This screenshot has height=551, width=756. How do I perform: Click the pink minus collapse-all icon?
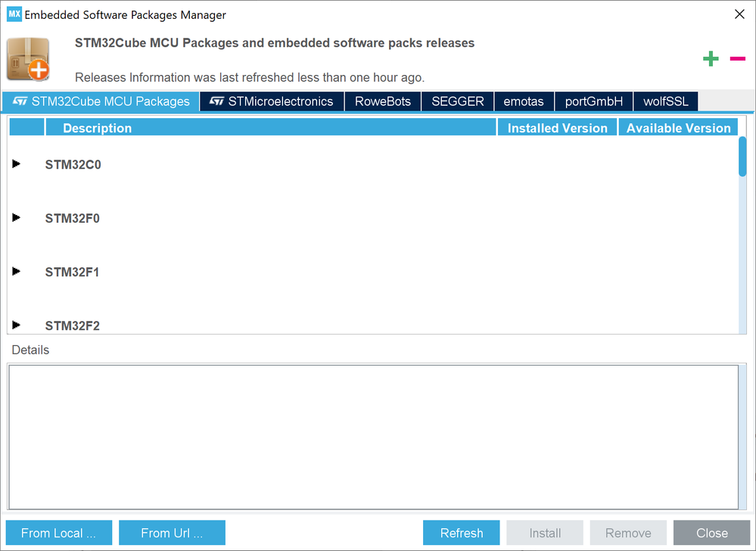pyautogui.click(x=737, y=59)
